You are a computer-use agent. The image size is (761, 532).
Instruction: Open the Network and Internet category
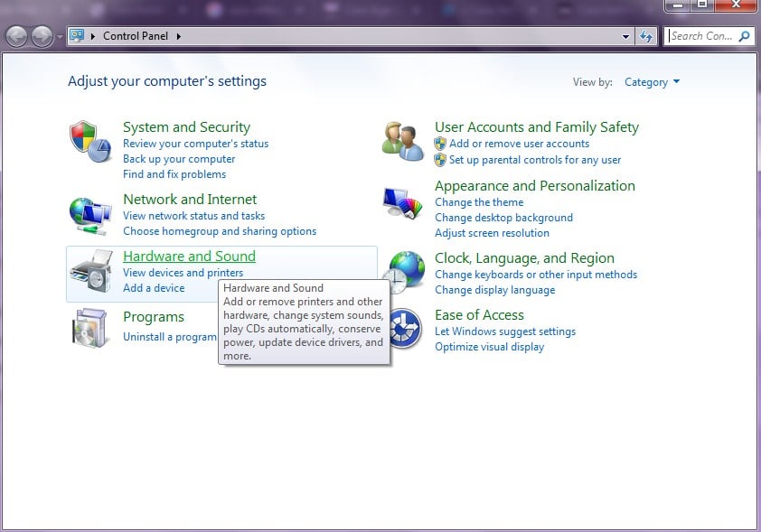190,200
